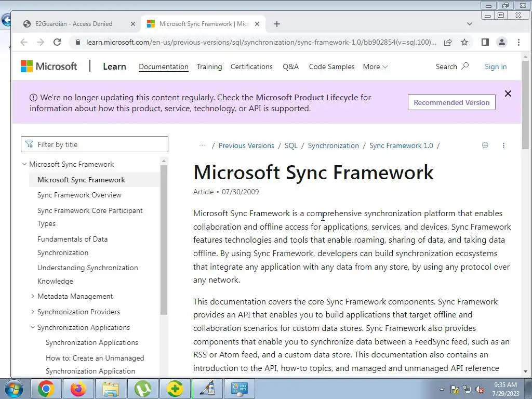The image size is (532, 399).
Task: Expand the Metadata Management node
Action: click(x=33, y=296)
